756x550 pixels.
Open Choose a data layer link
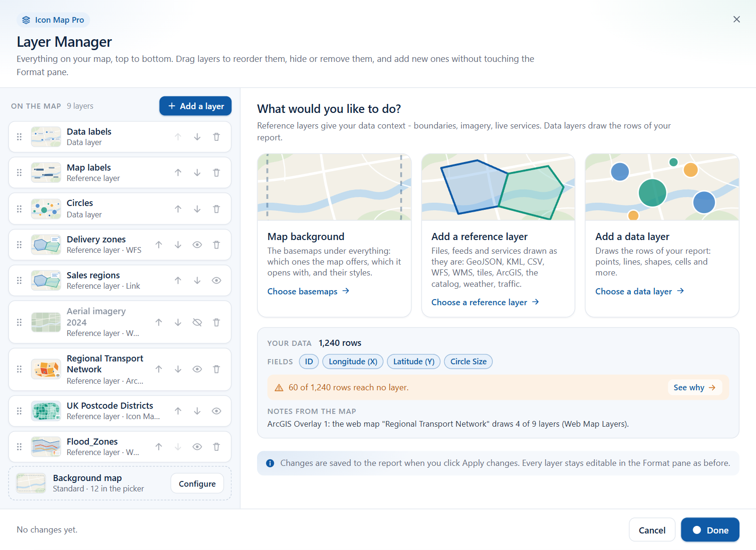pos(639,292)
